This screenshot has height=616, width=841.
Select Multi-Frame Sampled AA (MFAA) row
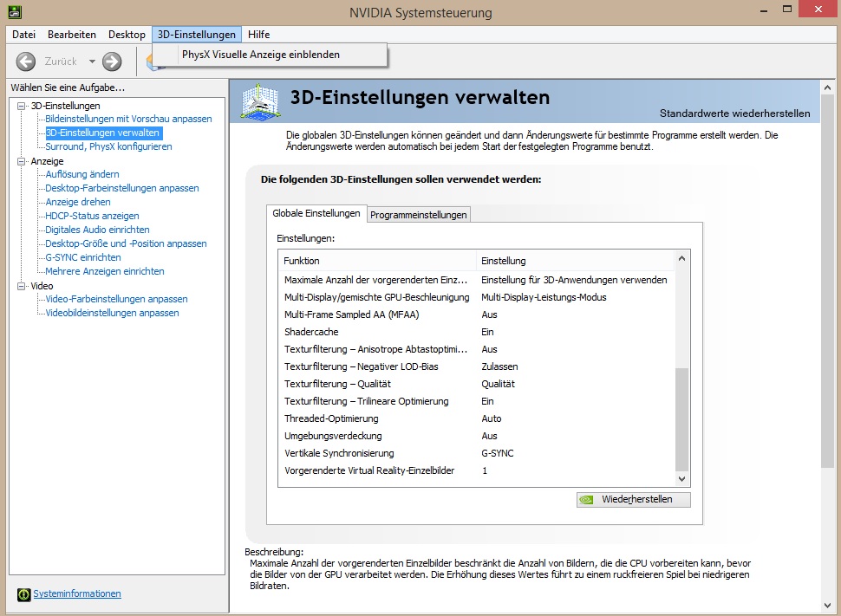pos(477,314)
